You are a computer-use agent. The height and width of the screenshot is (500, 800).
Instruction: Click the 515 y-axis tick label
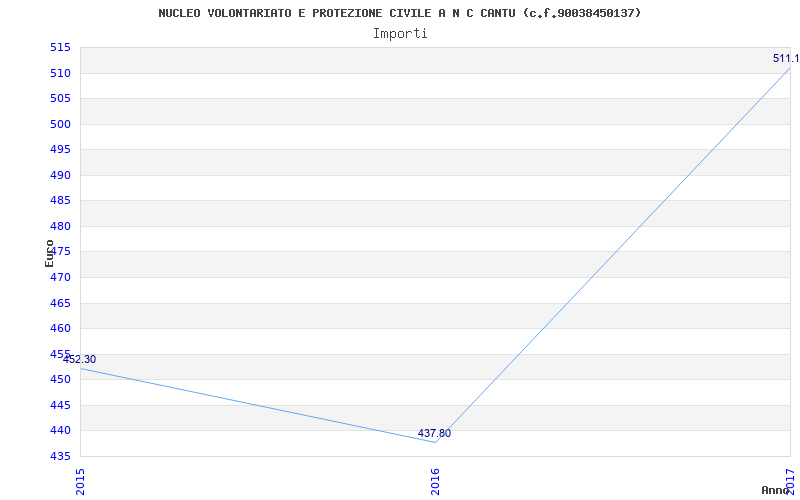coord(60,47)
